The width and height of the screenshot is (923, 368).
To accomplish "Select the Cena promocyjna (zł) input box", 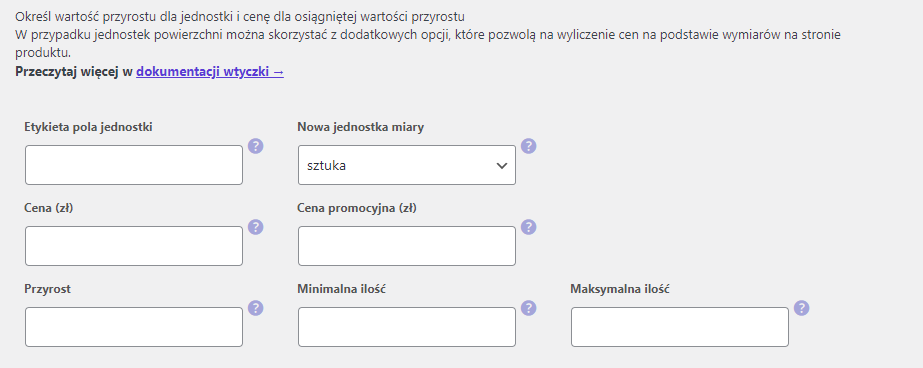I will 407,246.
